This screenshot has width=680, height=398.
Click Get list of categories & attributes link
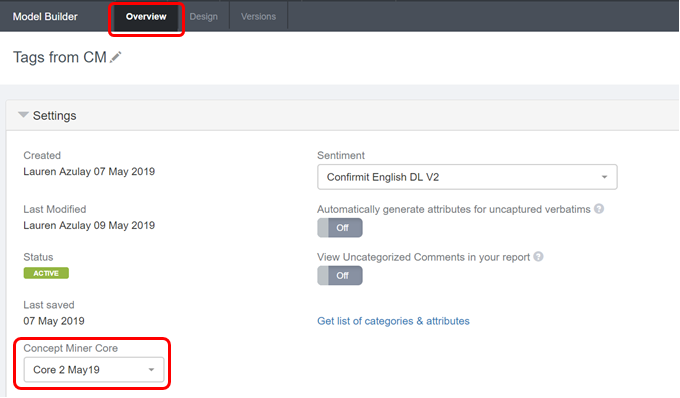click(393, 321)
